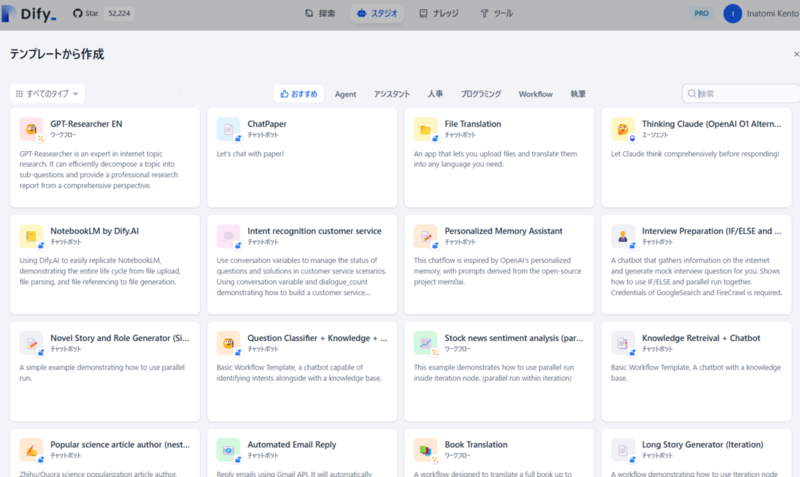Click the File Translation title text
Image resolution: width=800 pixels, height=477 pixels.
click(x=473, y=124)
